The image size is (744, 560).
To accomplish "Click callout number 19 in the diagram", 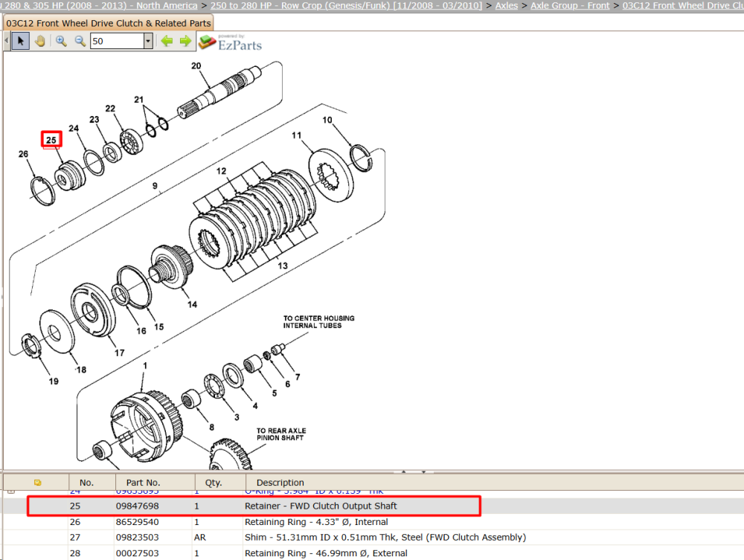I will coord(54,382).
